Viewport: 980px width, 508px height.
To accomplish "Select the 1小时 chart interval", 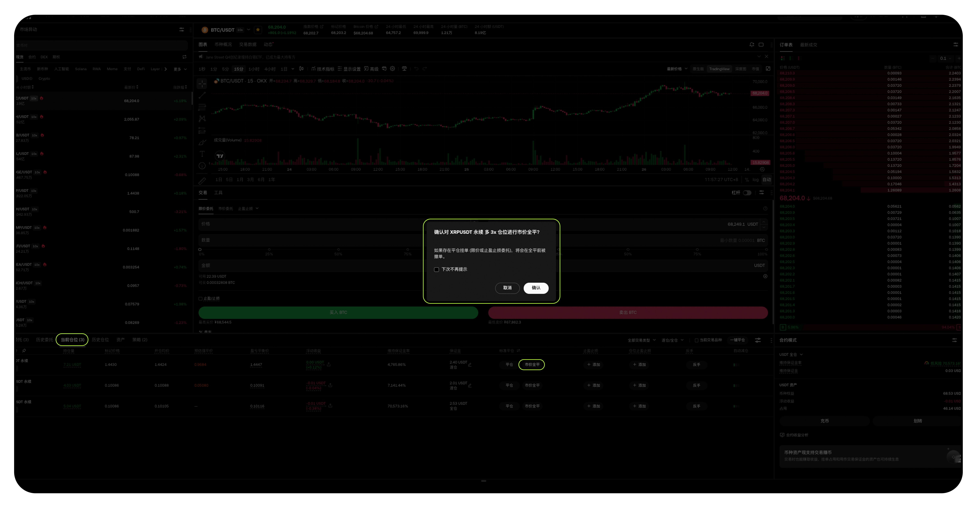I will pyautogui.click(x=254, y=69).
